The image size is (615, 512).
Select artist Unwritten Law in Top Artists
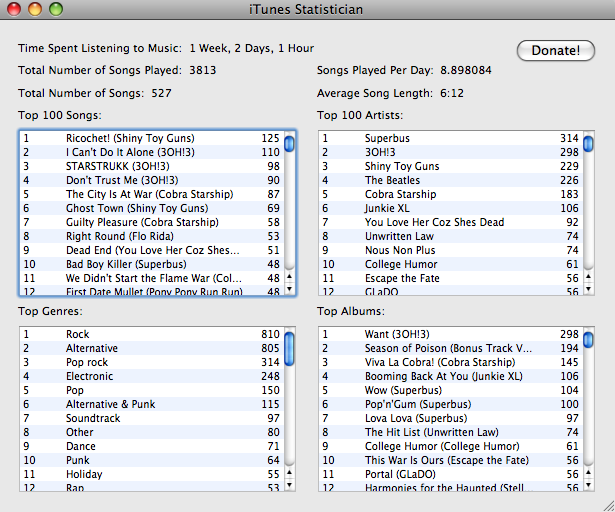(x=451, y=237)
